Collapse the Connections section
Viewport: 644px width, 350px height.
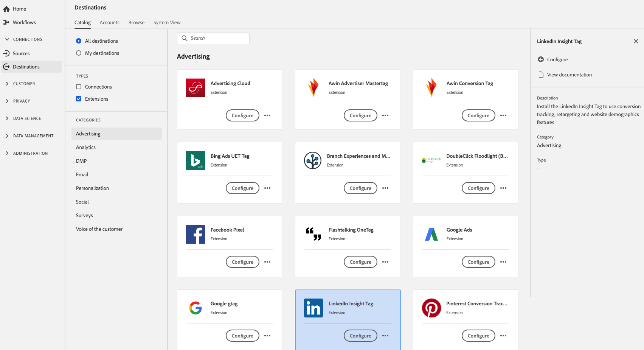[x=7, y=39]
